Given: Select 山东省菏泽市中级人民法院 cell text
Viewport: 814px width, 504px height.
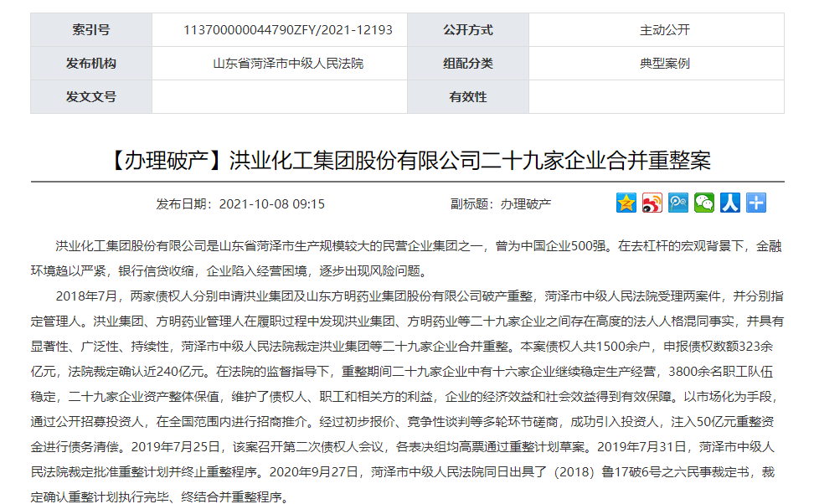Looking at the screenshot, I should [288, 64].
